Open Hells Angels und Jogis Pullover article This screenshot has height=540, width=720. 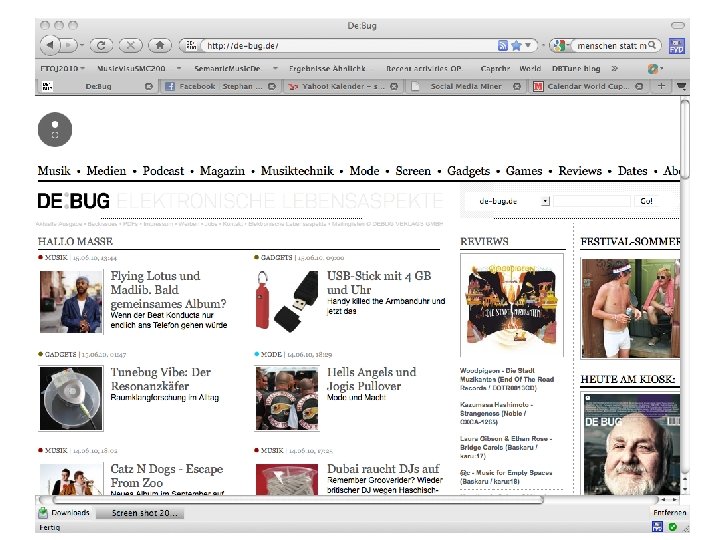[x=371, y=379]
